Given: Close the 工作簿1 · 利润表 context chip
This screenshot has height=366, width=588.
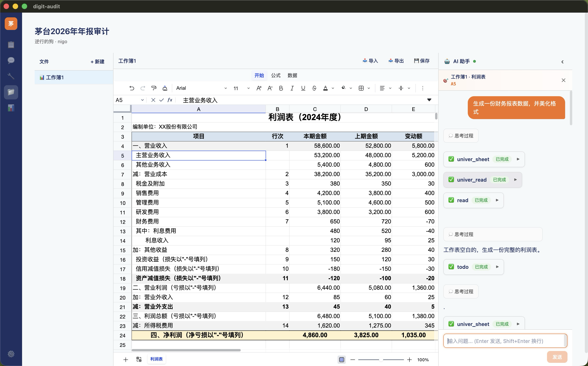Looking at the screenshot, I should tap(563, 80).
